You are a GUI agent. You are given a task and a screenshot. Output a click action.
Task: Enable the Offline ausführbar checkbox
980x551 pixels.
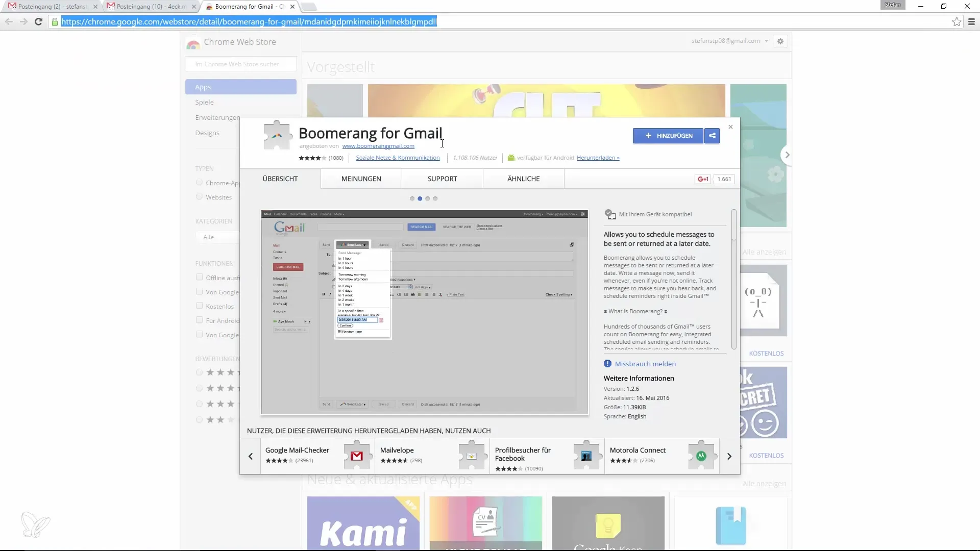[x=199, y=278]
